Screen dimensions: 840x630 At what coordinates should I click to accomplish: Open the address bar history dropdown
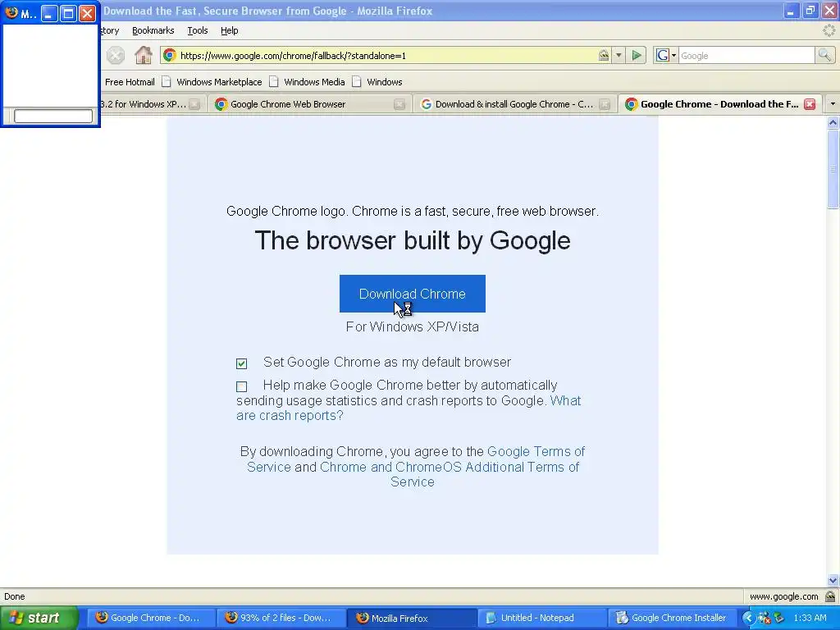(619, 55)
